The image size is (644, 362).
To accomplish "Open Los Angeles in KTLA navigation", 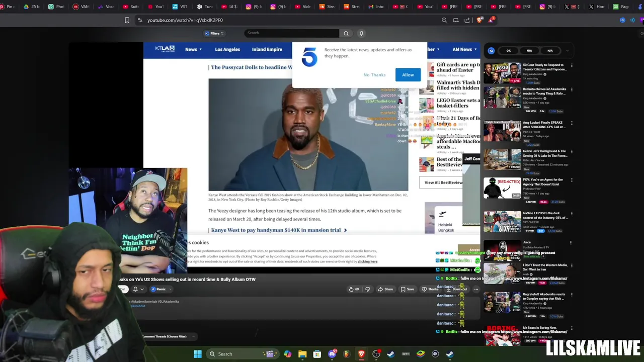I will point(227,49).
